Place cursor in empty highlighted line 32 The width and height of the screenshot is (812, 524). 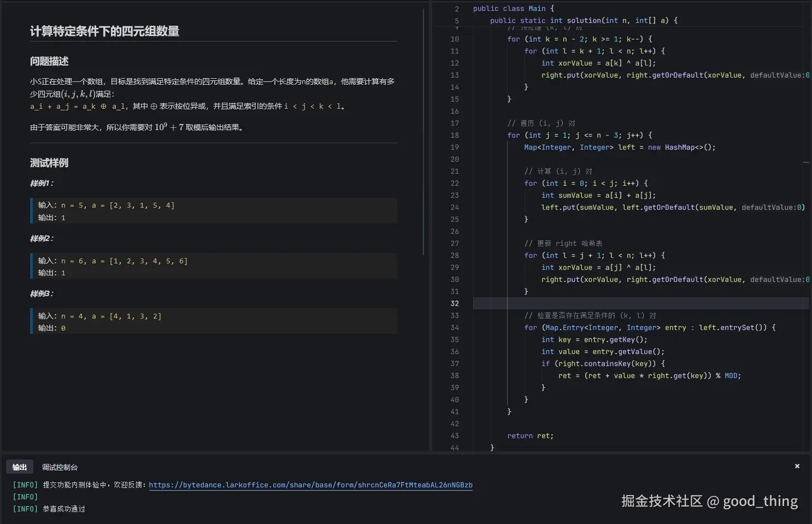640,303
